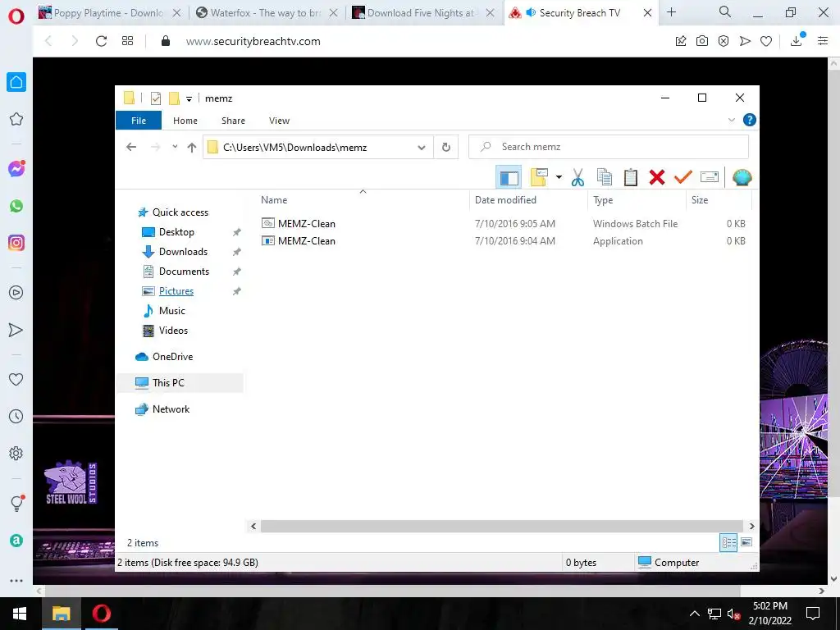Open Downloads in navigation pane
Viewport: 840px width, 630px height.
pos(183,252)
